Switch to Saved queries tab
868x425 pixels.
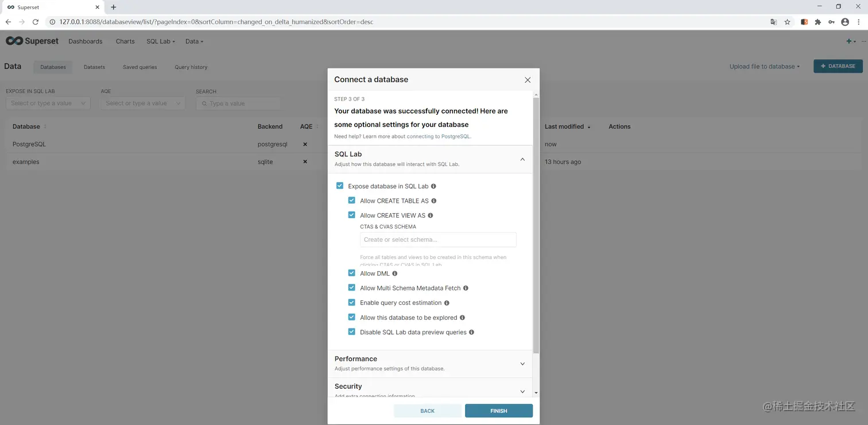coord(140,67)
